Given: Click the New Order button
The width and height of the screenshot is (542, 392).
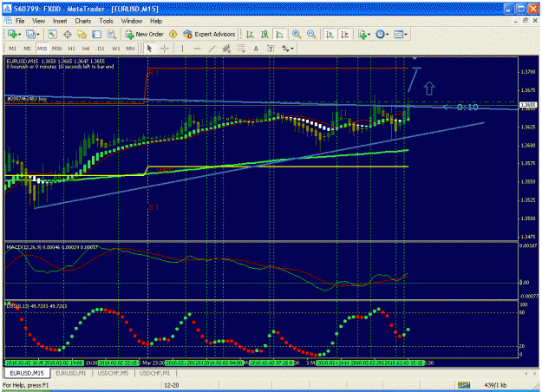Looking at the screenshot, I should click(x=144, y=34).
